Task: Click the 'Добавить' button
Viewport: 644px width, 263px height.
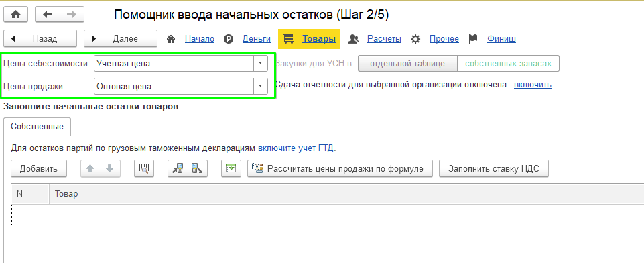Action: click(39, 168)
